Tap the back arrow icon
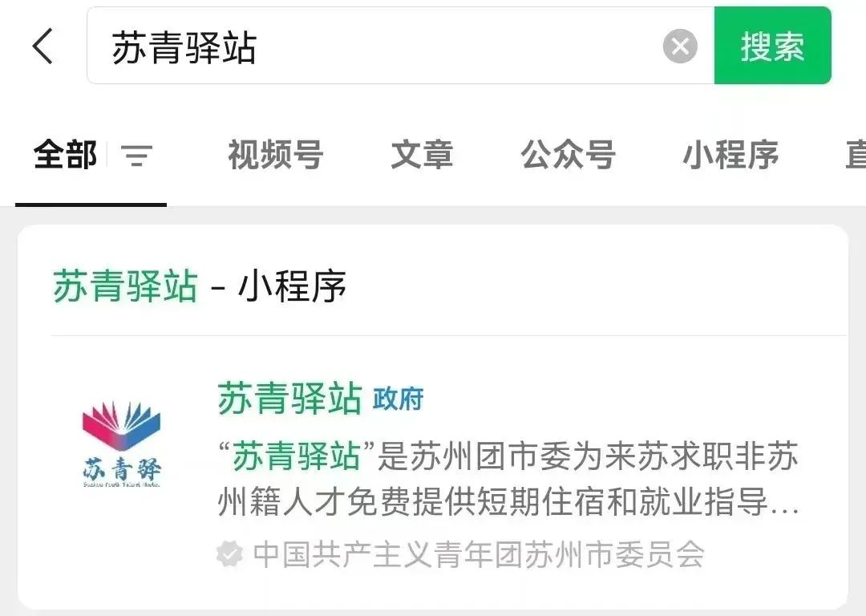Viewport: 866px width, 616px height. tap(42, 47)
